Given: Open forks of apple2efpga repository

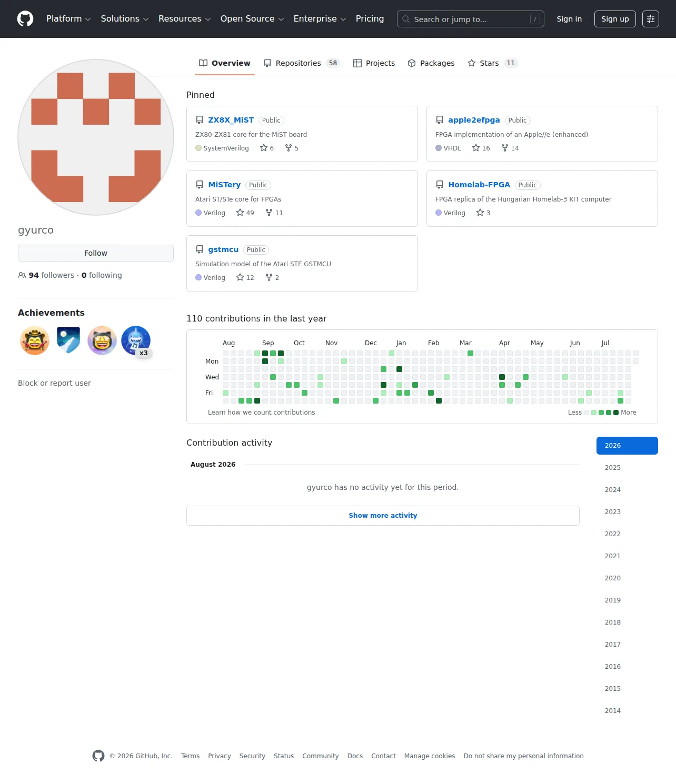Looking at the screenshot, I should coord(510,148).
